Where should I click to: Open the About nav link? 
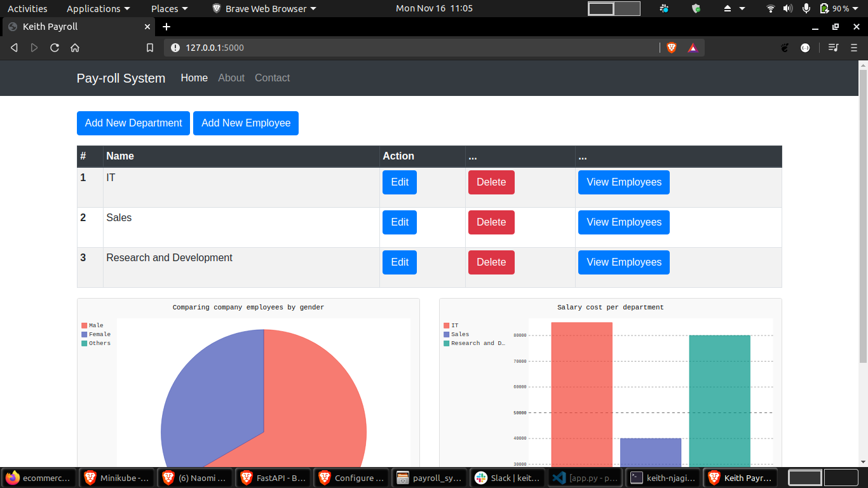(231, 78)
